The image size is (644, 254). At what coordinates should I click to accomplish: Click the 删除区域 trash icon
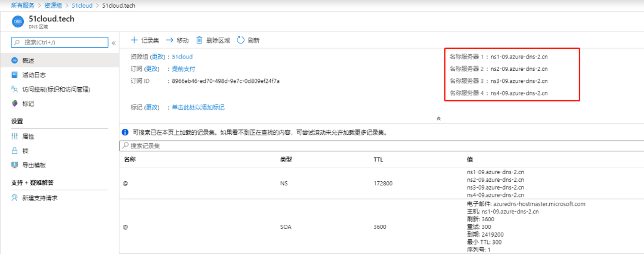click(x=199, y=40)
